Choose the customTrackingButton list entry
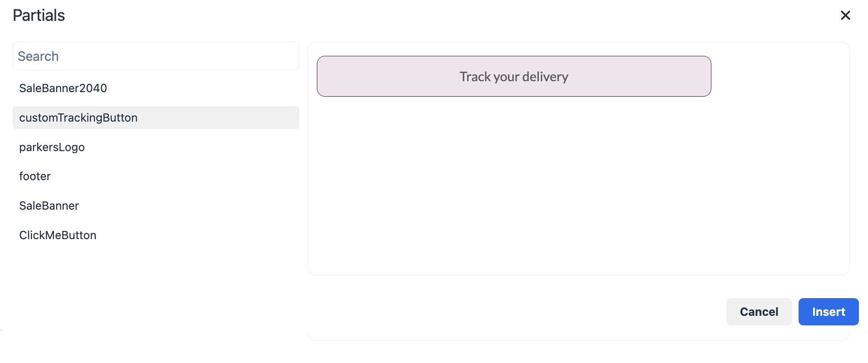Image resolution: width=868 pixels, height=363 pixels. pyautogui.click(x=78, y=118)
